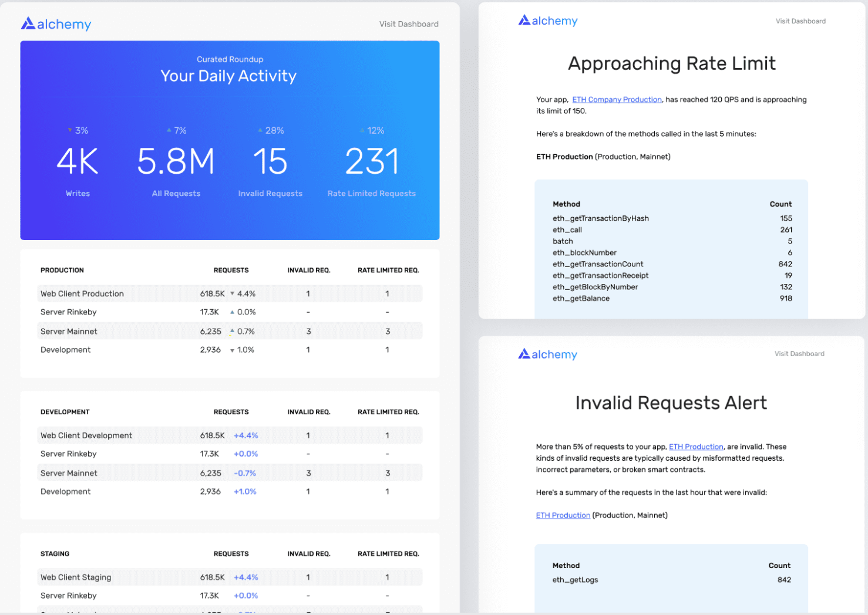The image size is (868, 615).
Task: Click the down arrow beside Writes 3%
Action: pyautogui.click(x=70, y=130)
